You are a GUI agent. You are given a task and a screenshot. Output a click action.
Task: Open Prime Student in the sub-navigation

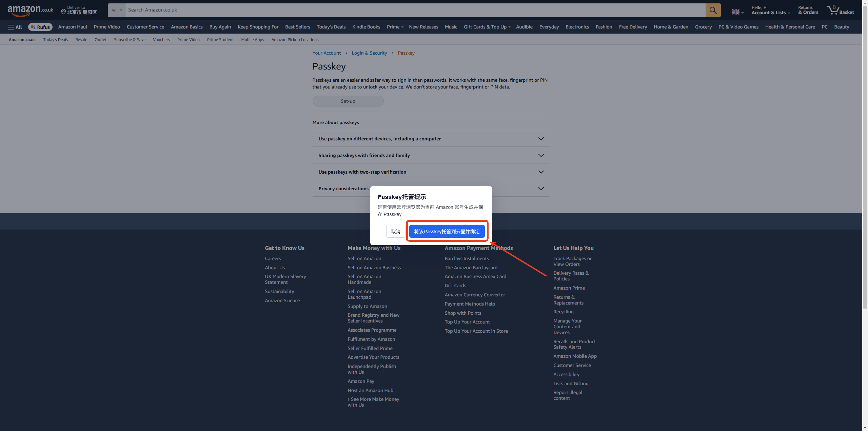pyautogui.click(x=220, y=40)
